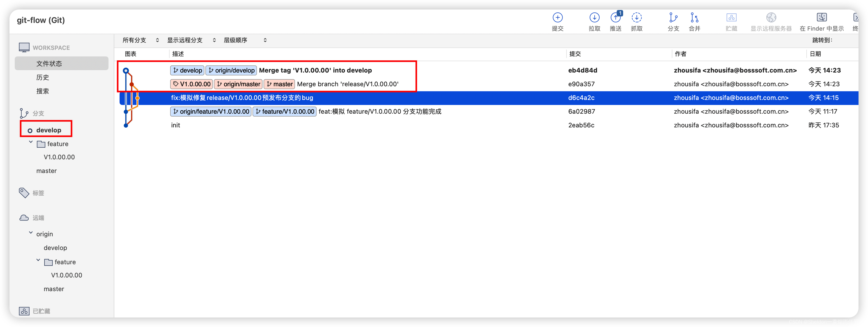868x327 pixels.
Task: Click the V1.0.00.00 tag label in commit list
Action: coord(191,84)
